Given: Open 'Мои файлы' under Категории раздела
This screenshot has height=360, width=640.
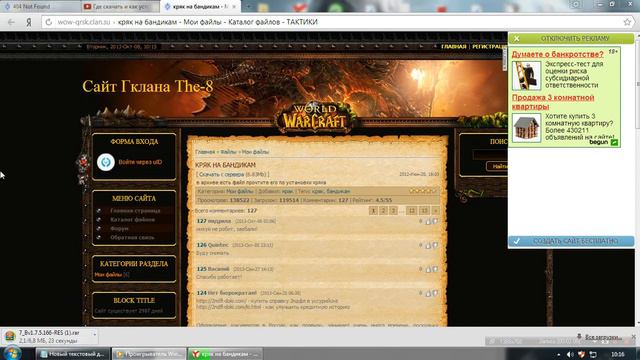Looking at the screenshot, I should [108, 275].
